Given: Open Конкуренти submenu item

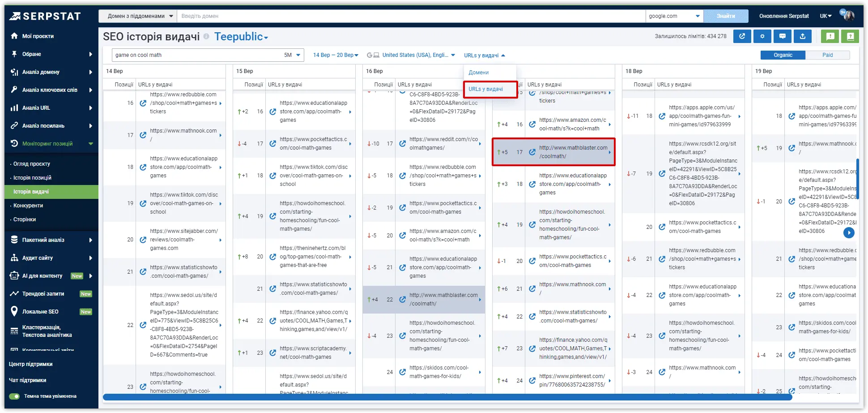Looking at the screenshot, I should 28,206.
